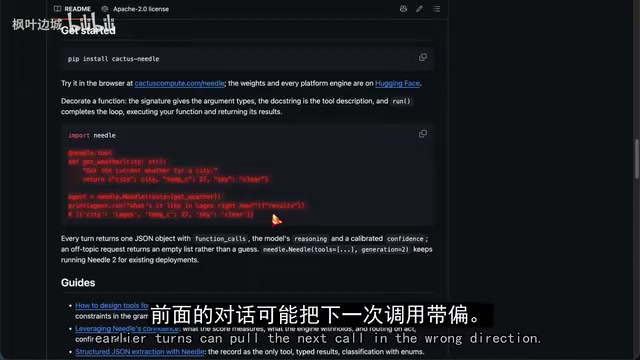Click the 'needle.Needle(tools=[...], generation=2)' code
Viewport: 640px width, 360px height.
(x=336, y=249)
